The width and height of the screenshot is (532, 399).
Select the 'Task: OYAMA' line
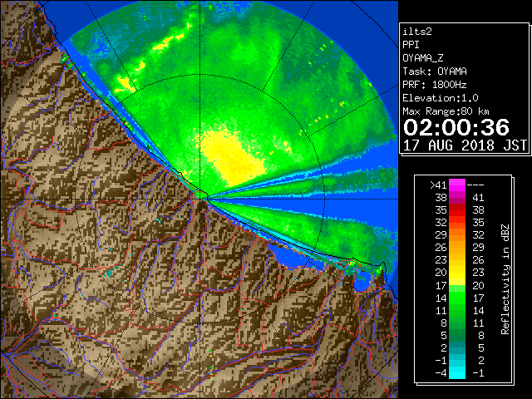pyautogui.click(x=435, y=71)
